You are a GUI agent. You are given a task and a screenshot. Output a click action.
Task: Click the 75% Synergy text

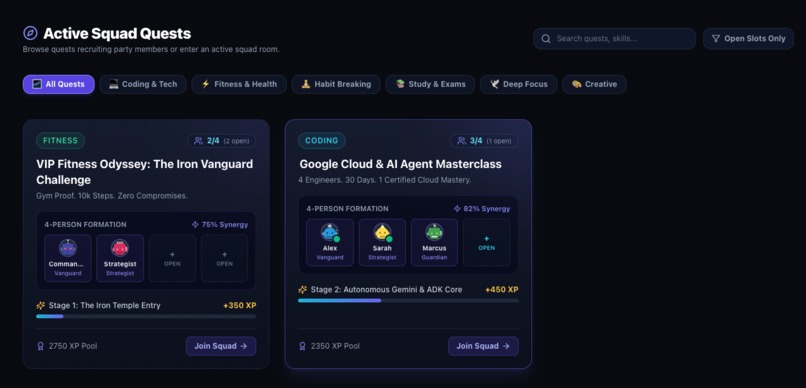coord(225,225)
